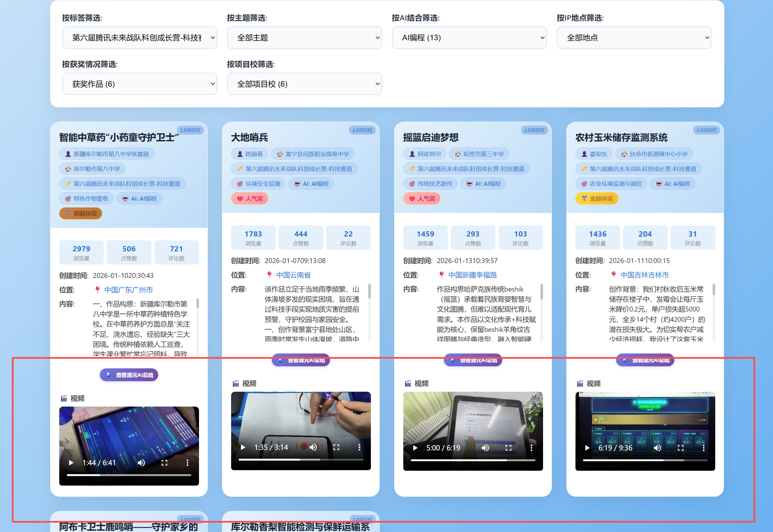Mute the 大地哨兵 video audio
773x532 pixels.
click(x=313, y=447)
